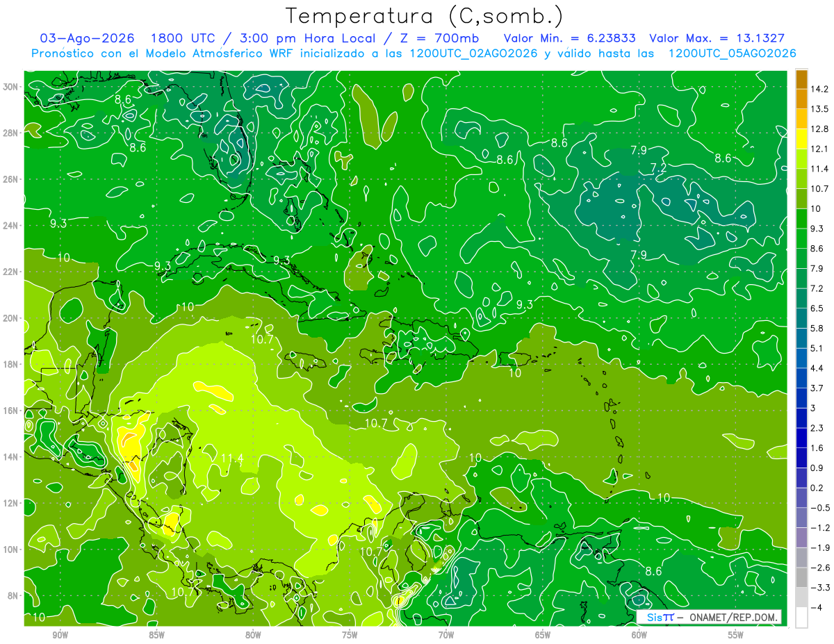Screen dimensions: 834x644
Task: Click the 90W longitude axis label
Action: 60,635
